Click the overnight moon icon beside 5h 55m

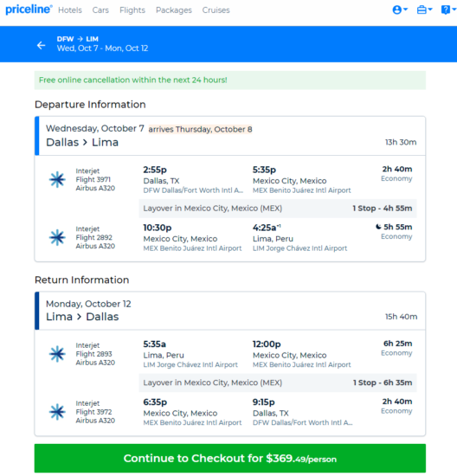pyautogui.click(x=378, y=227)
